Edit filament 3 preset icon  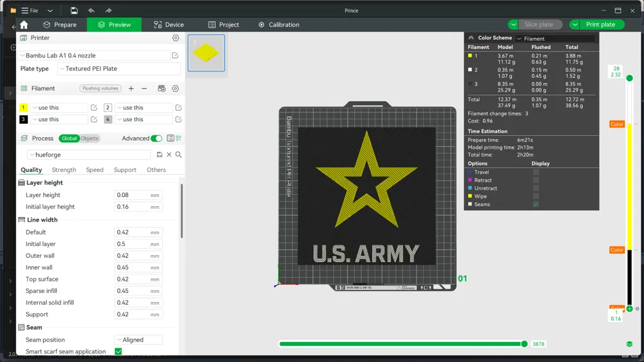pos(93,120)
